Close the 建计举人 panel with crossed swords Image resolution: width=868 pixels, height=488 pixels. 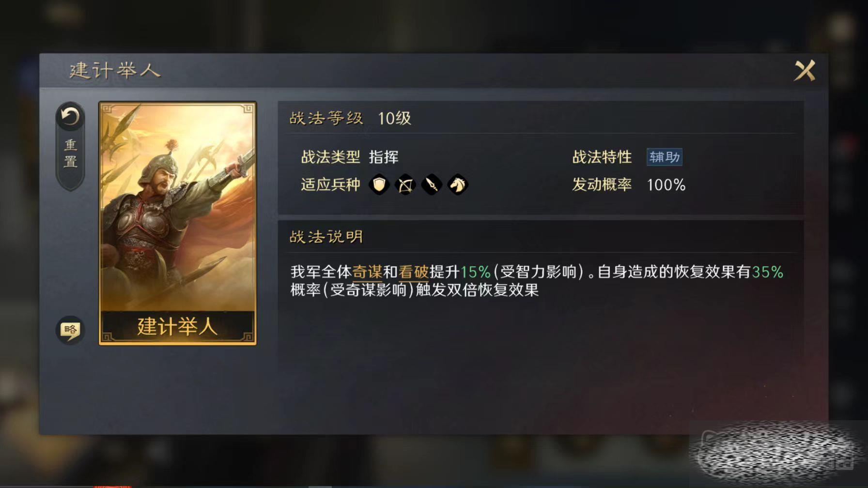click(x=805, y=71)
